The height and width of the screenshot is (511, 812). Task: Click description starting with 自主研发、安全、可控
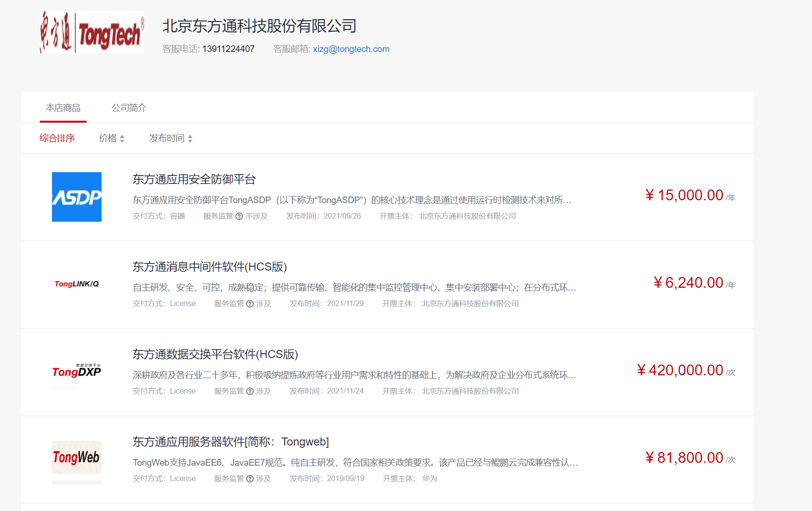(354, 288)
